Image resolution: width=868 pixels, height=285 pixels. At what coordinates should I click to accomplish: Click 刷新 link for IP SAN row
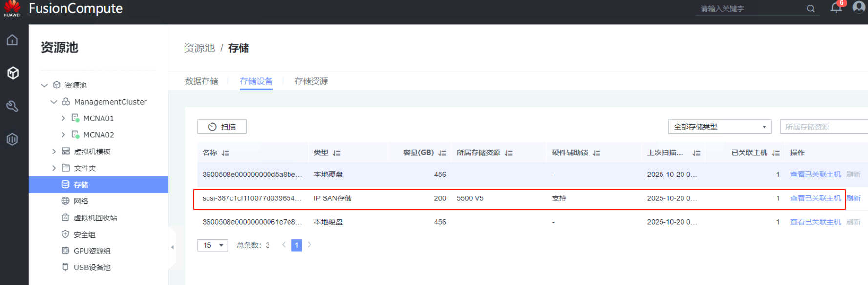tap(853, 198)
